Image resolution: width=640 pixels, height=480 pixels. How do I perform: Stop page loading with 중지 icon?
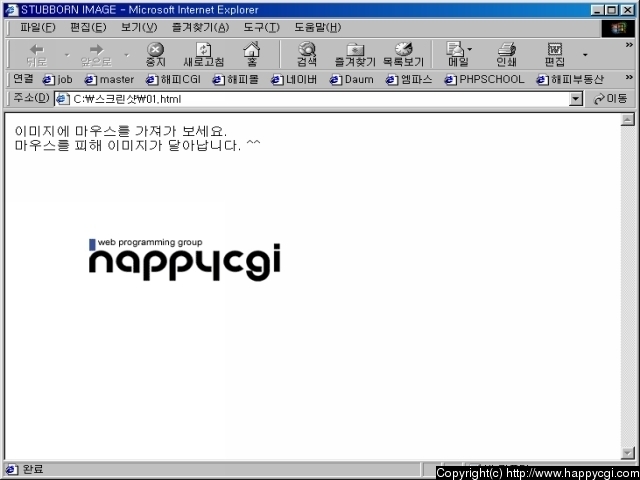[x=156, y=54]
